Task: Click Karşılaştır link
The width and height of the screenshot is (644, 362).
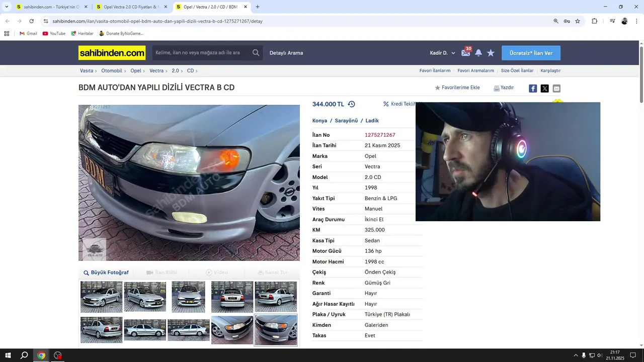Action: [550, 71]
